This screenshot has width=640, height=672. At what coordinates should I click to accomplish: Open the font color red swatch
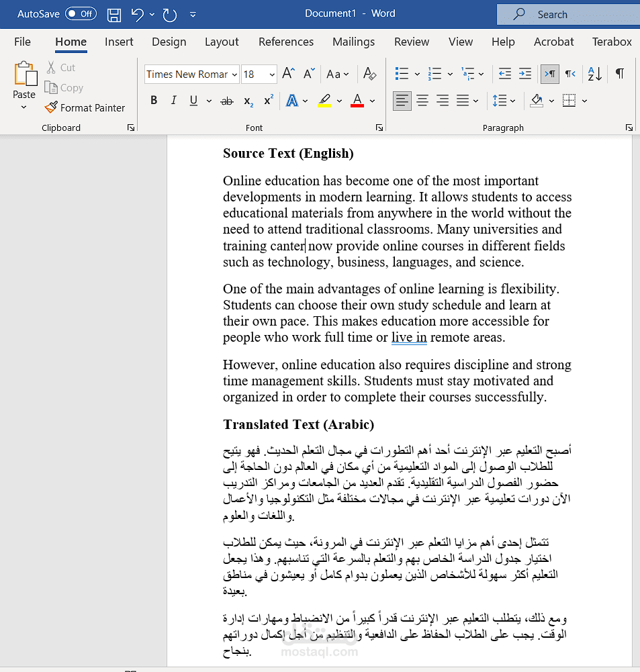pyautogui.click(x=357, y=100)
